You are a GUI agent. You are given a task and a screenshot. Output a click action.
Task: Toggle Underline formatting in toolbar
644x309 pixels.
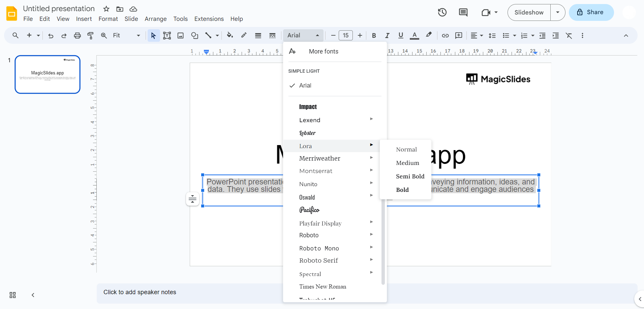pyautogui.click(x=401, y=35)
